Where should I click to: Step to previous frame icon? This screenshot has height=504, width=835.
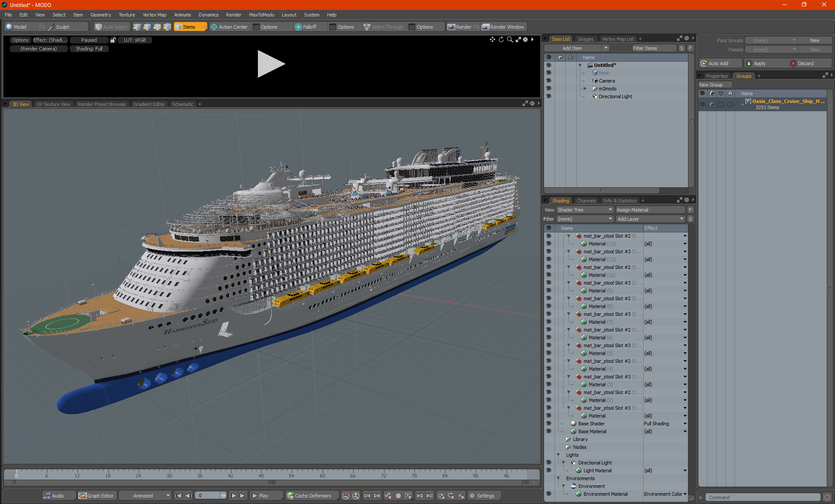[x=188, y=496]
